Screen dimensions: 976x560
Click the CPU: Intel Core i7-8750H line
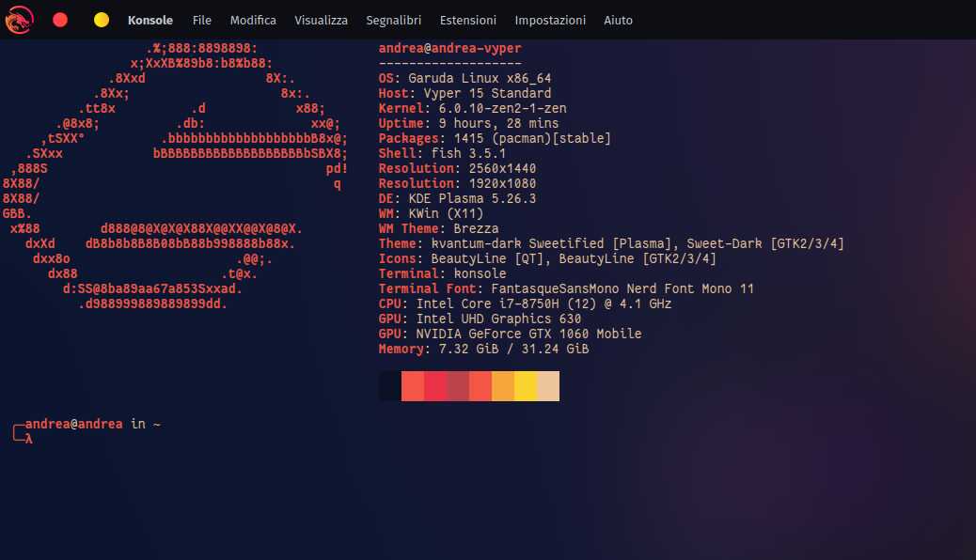click(525, 303)
